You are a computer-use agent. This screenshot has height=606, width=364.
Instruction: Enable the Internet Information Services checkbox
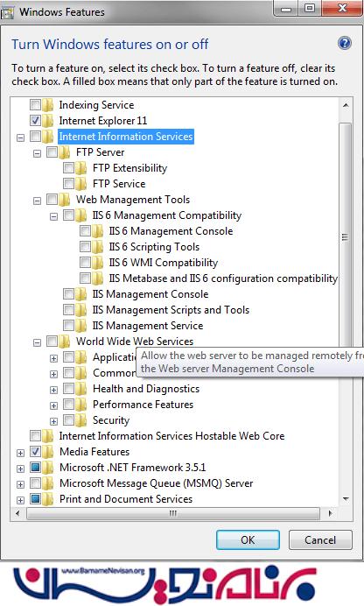[x=35, y=137]
